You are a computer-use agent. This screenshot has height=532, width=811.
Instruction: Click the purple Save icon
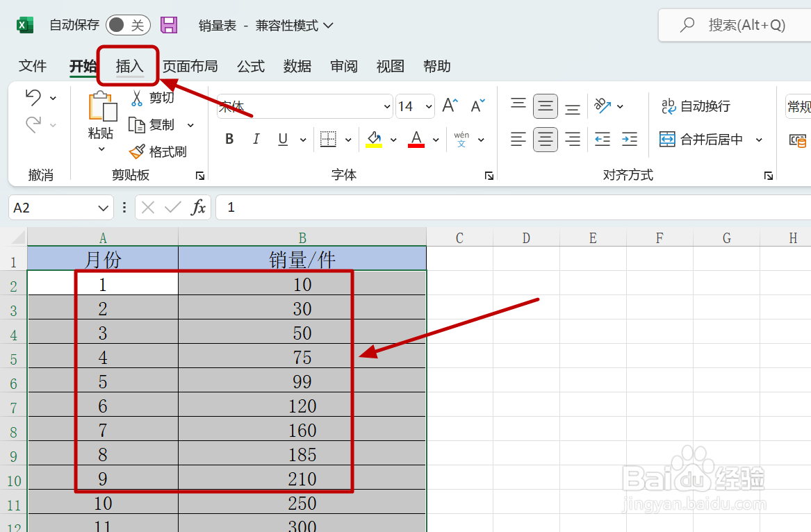pos(169,25)
